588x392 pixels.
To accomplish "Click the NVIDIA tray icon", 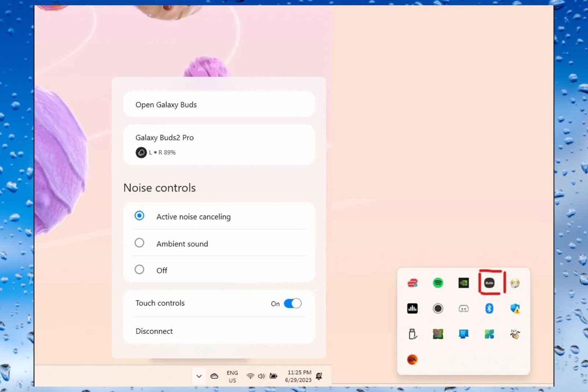I will click(x=463, y=283).
